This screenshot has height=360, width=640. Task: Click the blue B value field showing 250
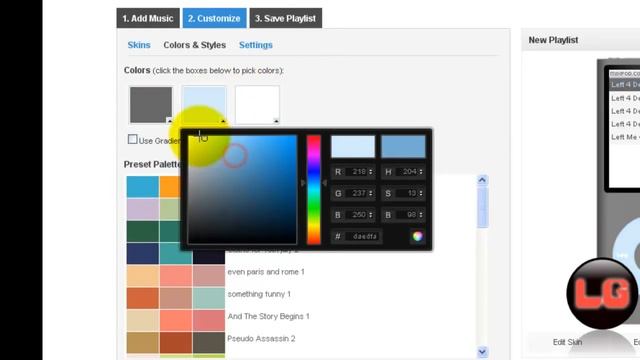(x=353, y=215)
